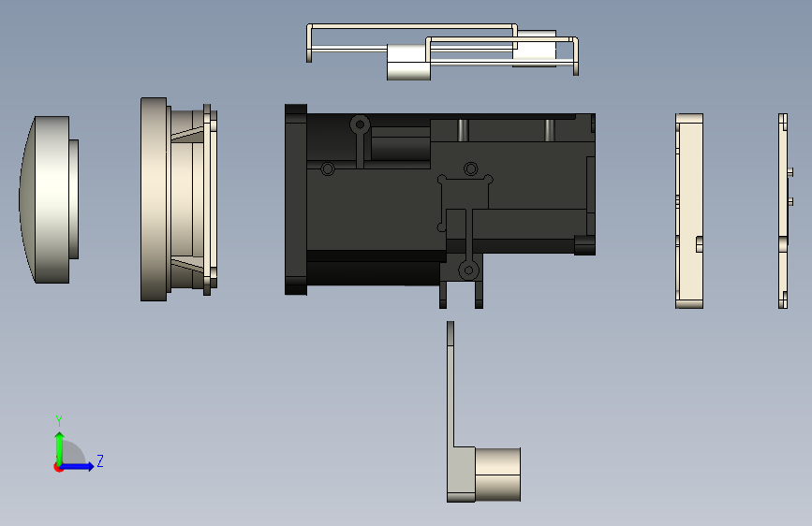Select the dome-shaped lens cap part

click(49, 199)
